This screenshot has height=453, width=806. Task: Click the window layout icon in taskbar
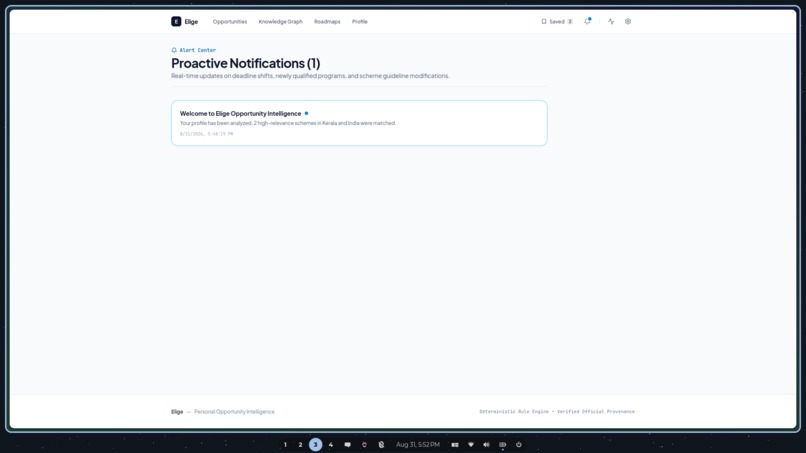pos(455,445)
